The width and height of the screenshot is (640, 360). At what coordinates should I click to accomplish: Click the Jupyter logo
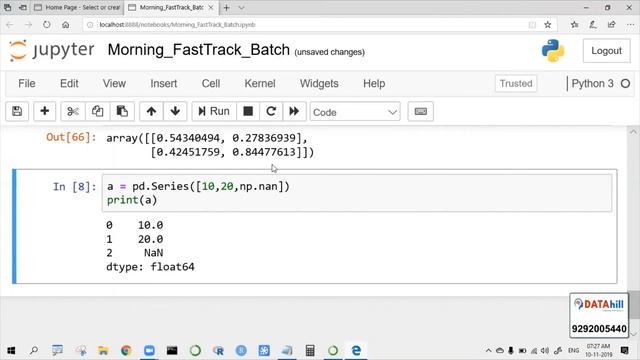[51, 51]
